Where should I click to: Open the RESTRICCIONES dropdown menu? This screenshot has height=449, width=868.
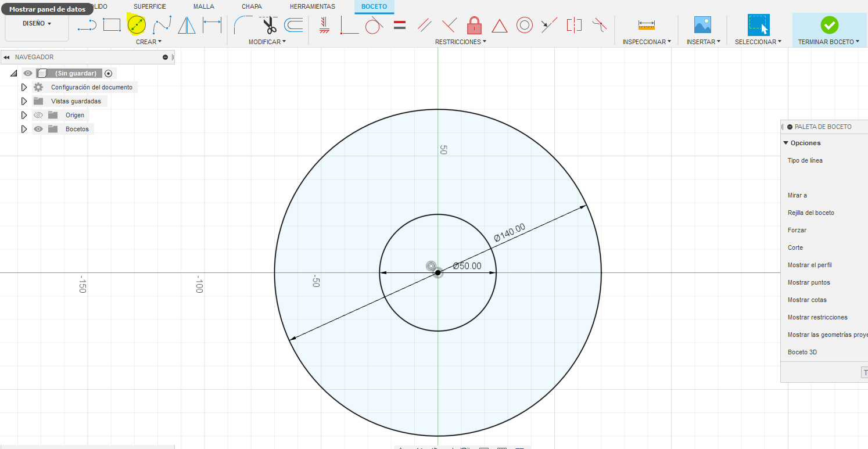(x=461, y=42)
